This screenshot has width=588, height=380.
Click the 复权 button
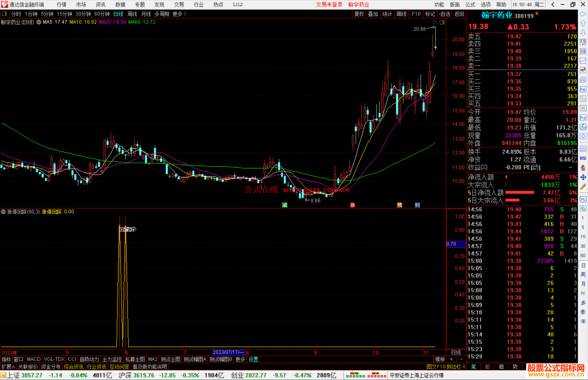[359, 14]
